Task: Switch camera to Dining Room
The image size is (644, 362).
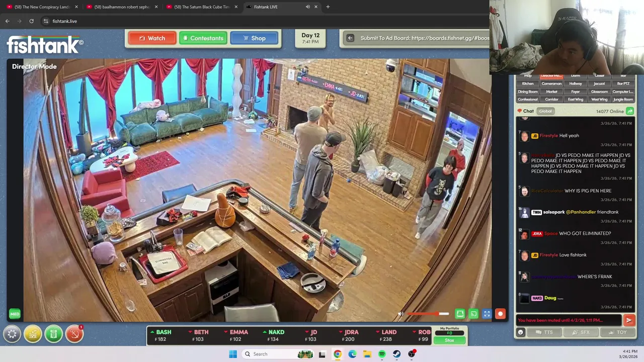Action: tap(528, 92)
